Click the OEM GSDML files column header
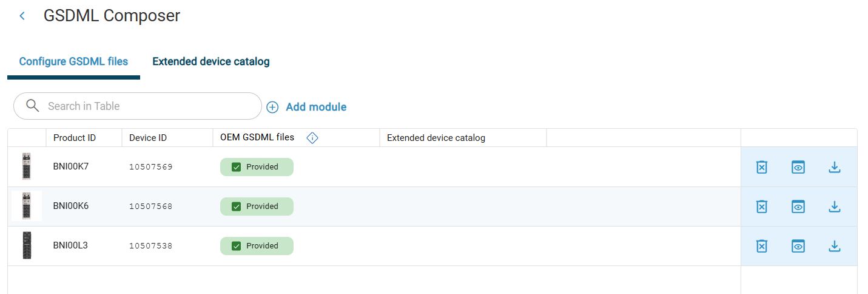Image resolution: width=868 pixels, height=294 pixels. coord(257,137)
